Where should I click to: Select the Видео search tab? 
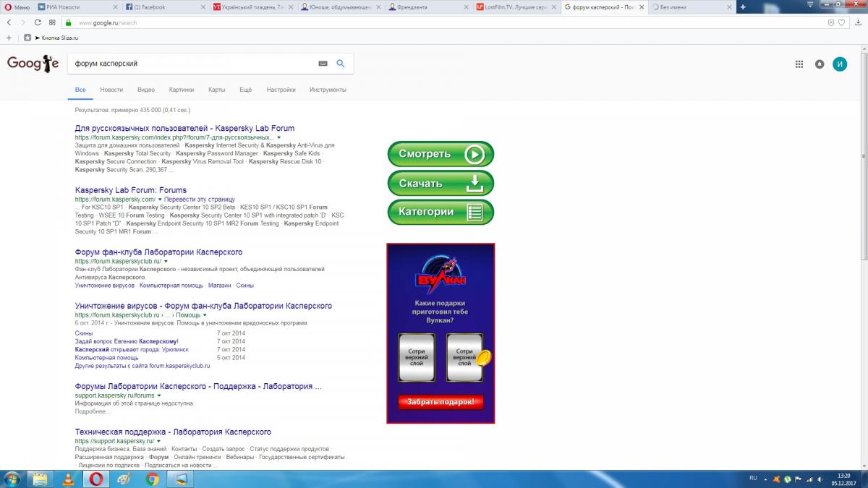click(x=146, y=90)
